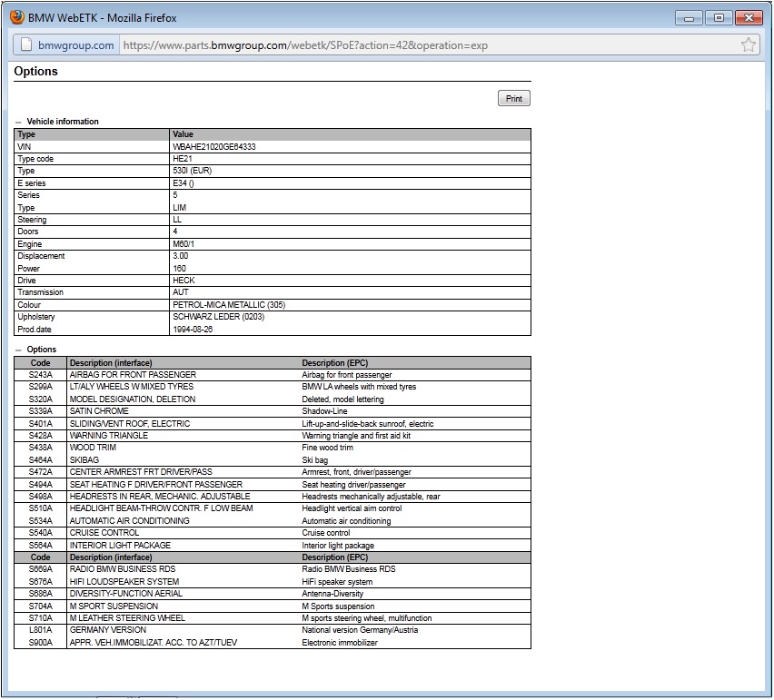Click the bmwgroup.com site identity label
Image resolution: width=774 pixels, height=700 pixels.
coord(76,44)
